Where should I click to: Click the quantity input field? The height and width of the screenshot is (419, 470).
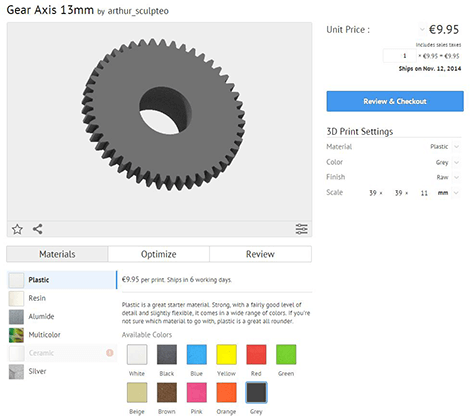(x=400, y=56)
